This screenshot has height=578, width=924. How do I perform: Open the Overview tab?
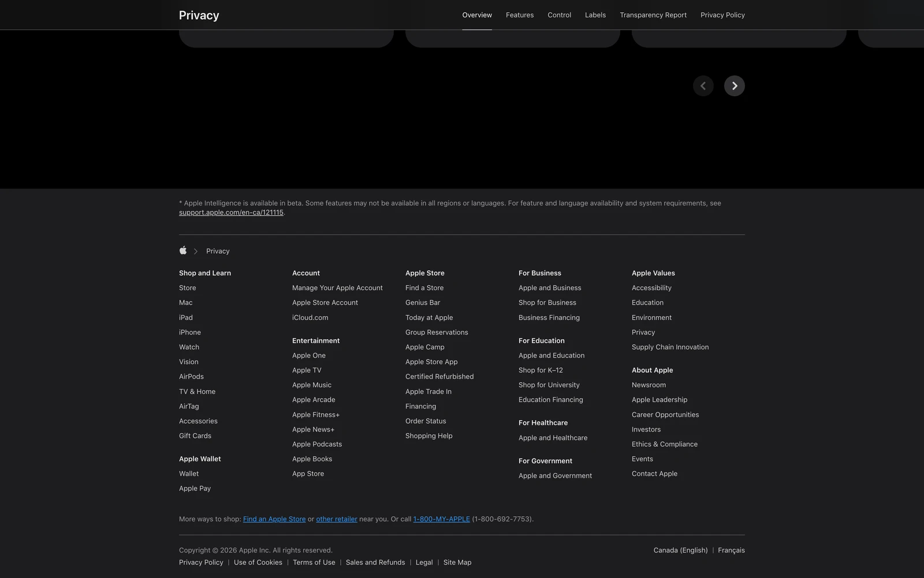(x=477, y=15)
